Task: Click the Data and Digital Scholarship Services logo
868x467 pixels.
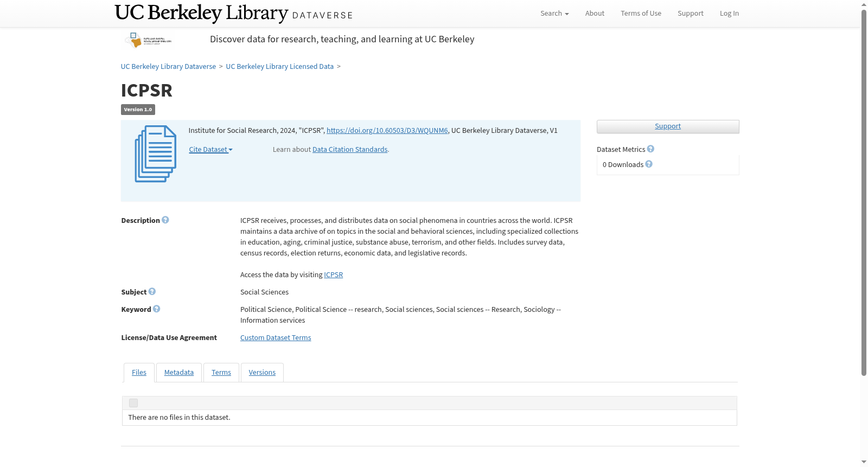Action: point(148,40)
